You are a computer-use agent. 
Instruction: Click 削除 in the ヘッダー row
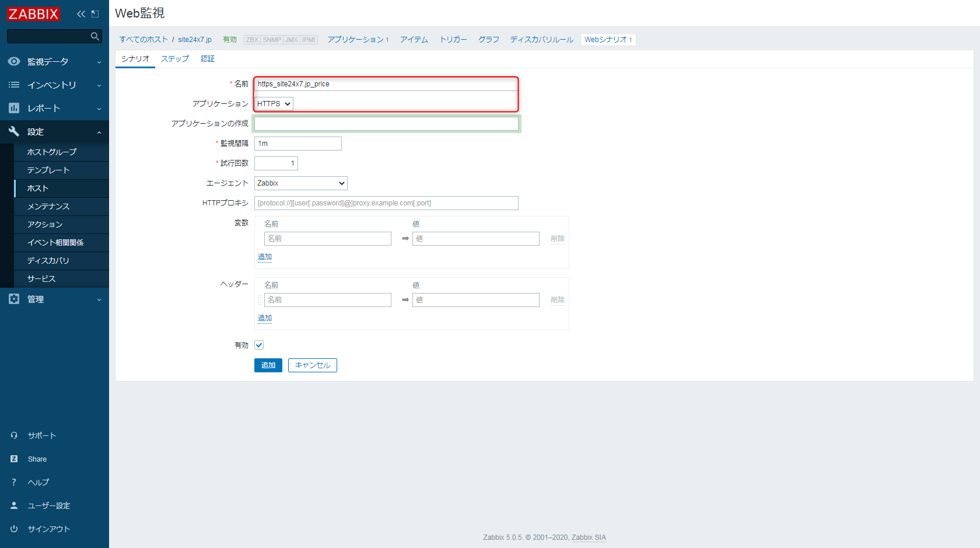coord(558,300)
